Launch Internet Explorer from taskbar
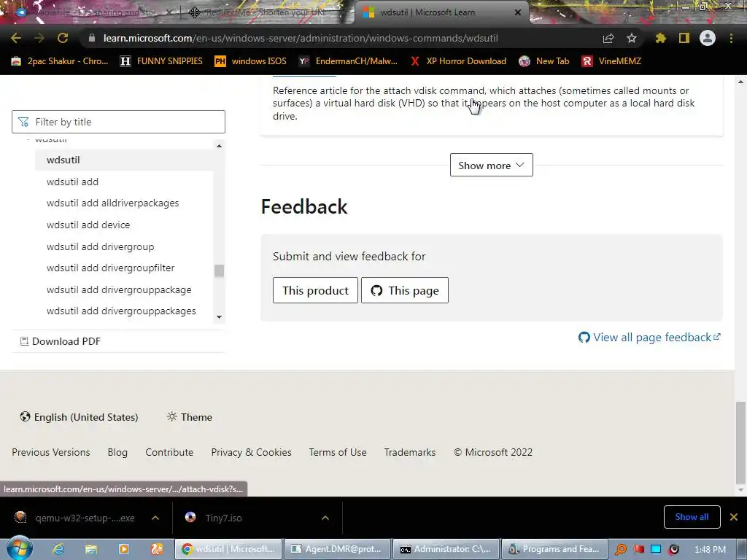Screen dimensions: 747x560 [58, 549]
